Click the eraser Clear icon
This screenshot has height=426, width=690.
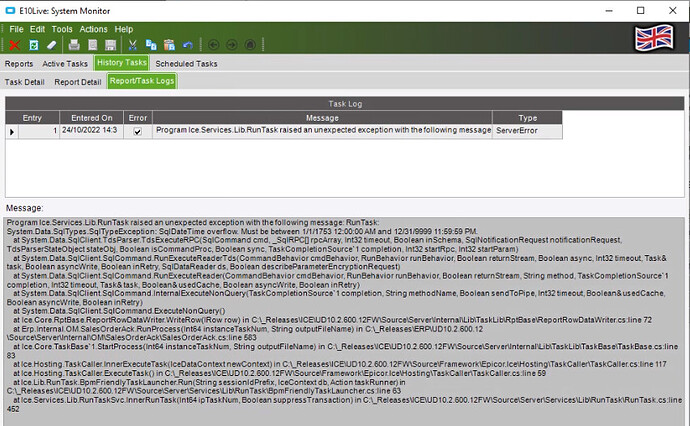51,45
